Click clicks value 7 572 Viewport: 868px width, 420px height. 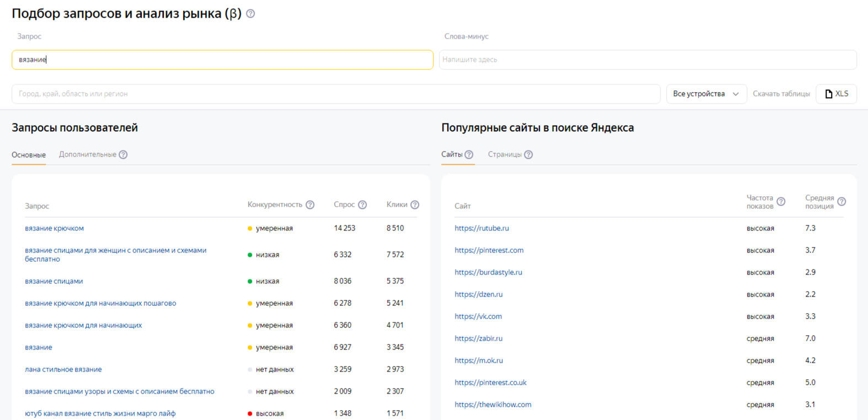point(395,255)
